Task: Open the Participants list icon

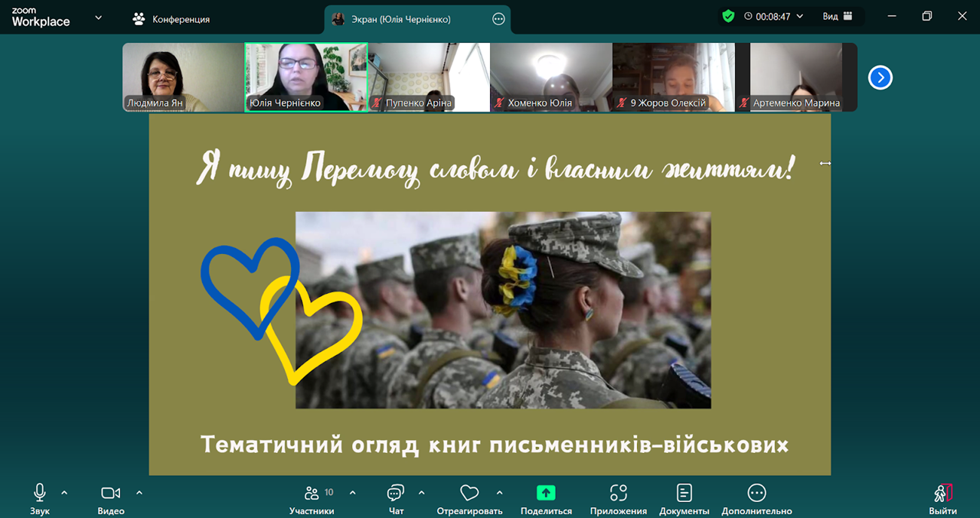Action: click(x=312, y=493)
